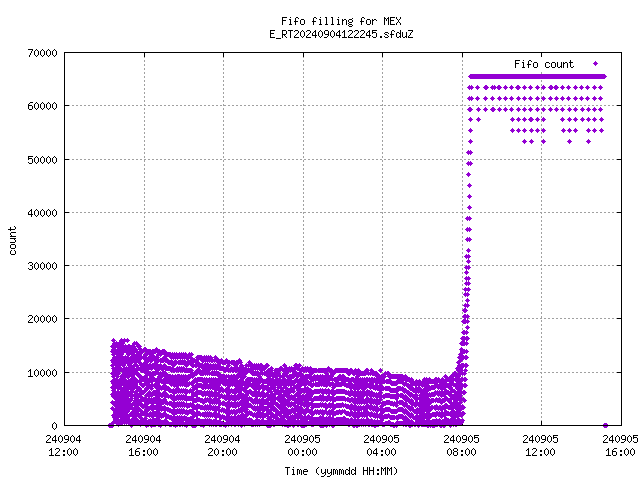Click the y-axis tick value 70000
The width and height of the screenshot is (640, 480).
click(x=42, y=53)
